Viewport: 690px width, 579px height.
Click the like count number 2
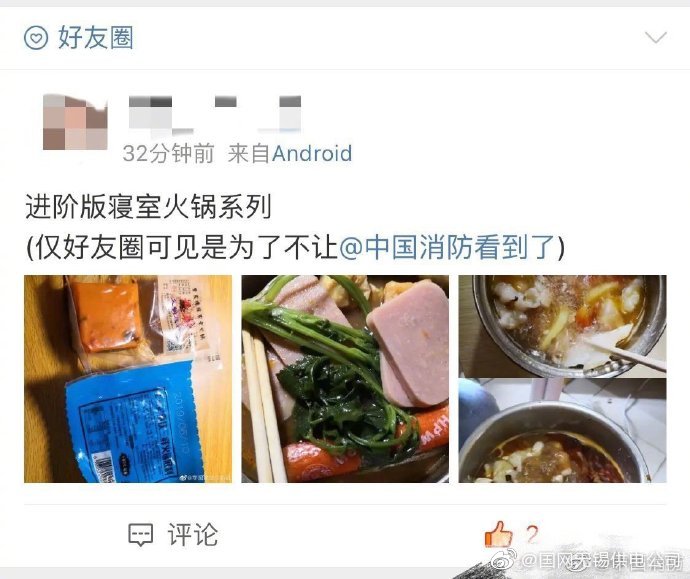[532, 535]
